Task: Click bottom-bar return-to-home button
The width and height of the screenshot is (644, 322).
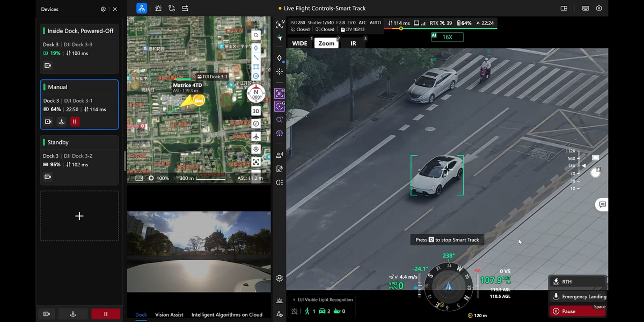Action: 74,314
